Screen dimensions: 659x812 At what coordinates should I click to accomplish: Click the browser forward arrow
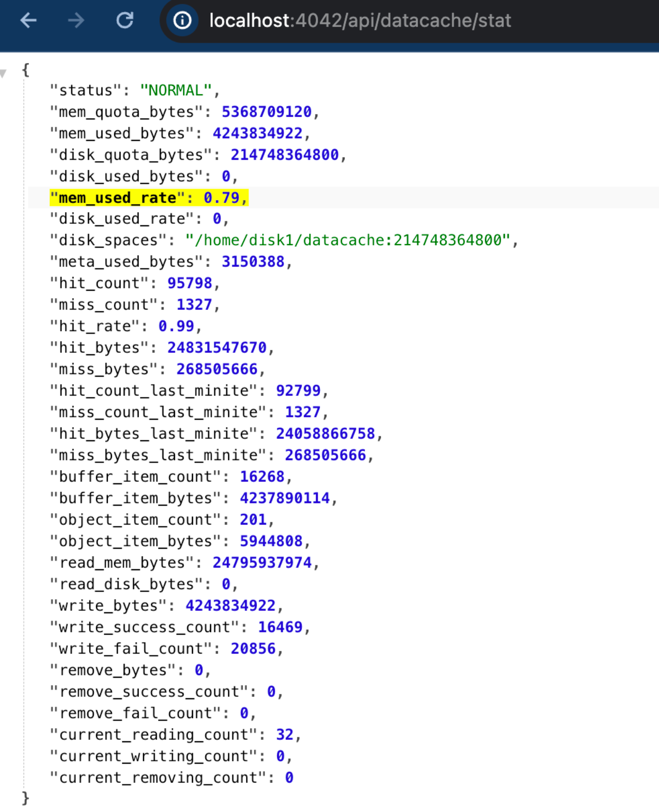(76, 20)
